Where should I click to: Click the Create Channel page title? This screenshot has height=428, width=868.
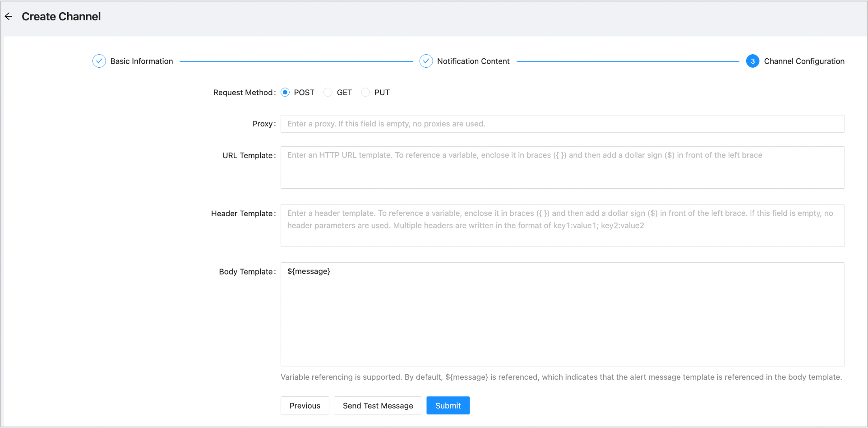(x=61, y=17)
